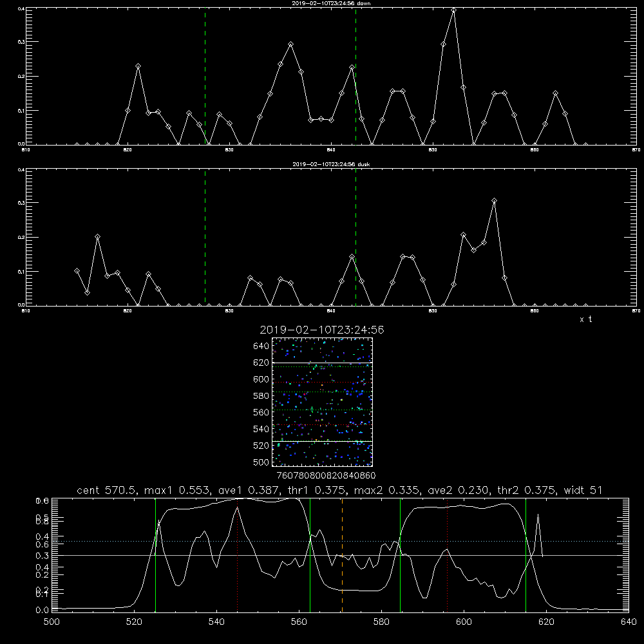The image size is (644, 644).
Task: Click the '580' x-axis label of bottom plot
Action: pyautogui.click(x=381, y=622)
